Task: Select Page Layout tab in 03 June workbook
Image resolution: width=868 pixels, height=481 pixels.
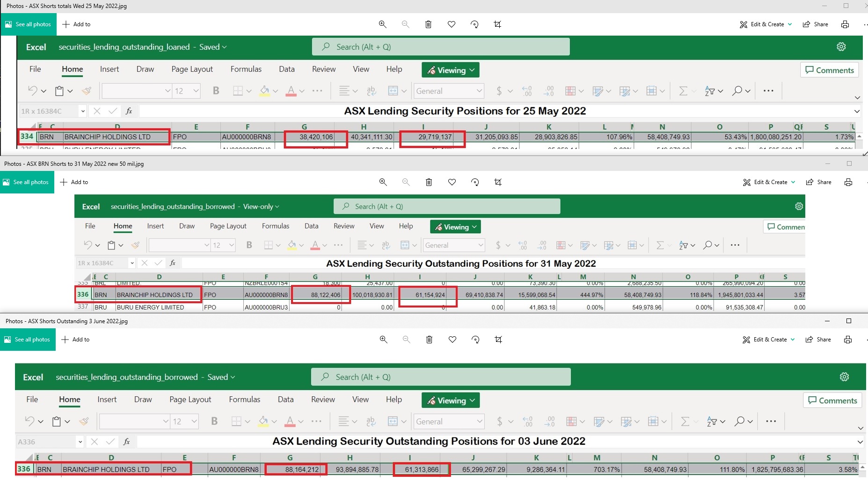Action: [190, 400]
